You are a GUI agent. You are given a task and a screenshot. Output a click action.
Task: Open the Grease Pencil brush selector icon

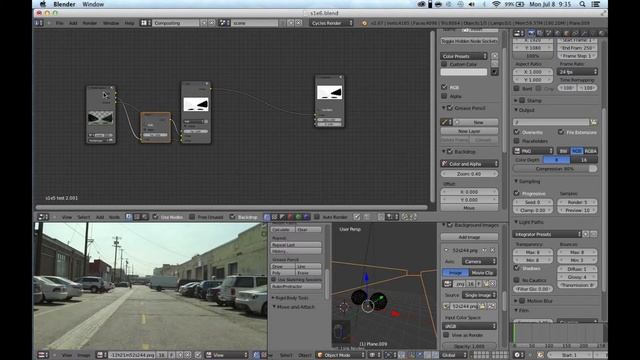pos(446,122)
